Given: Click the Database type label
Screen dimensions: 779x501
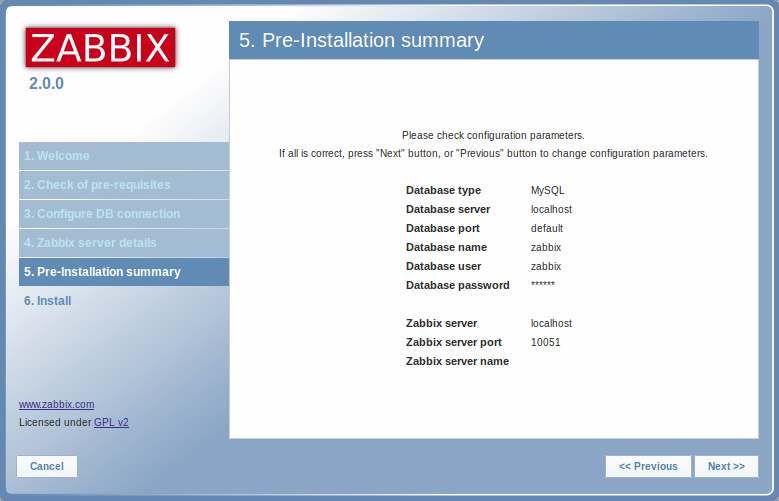Looking at the screenshot, I should [x=443, y=190].
